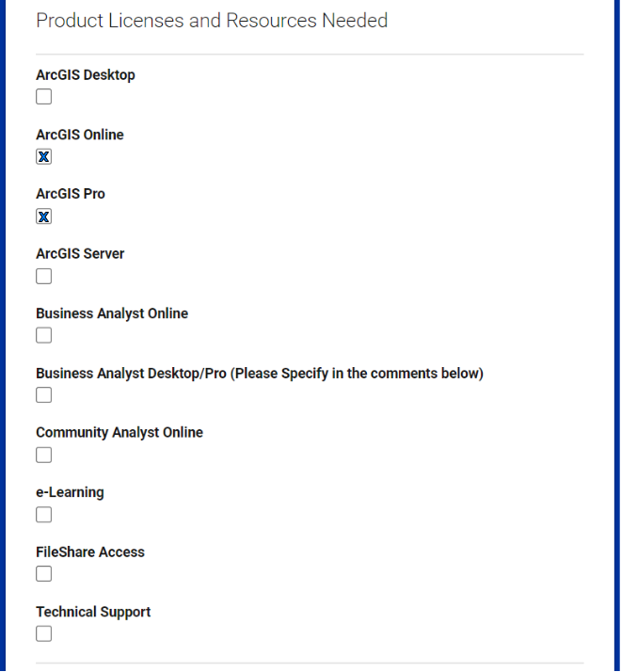Click the Community Analyst Online label

tap(119, 433)
